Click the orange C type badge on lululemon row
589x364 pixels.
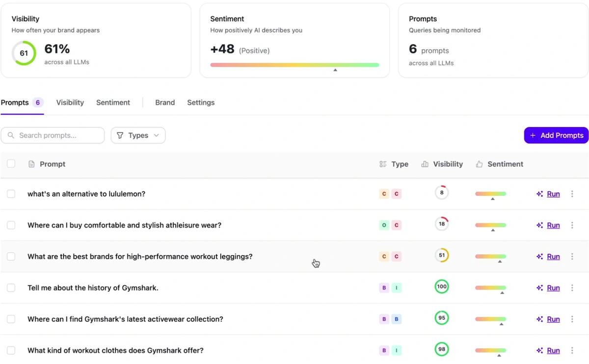tap(384, 194)
